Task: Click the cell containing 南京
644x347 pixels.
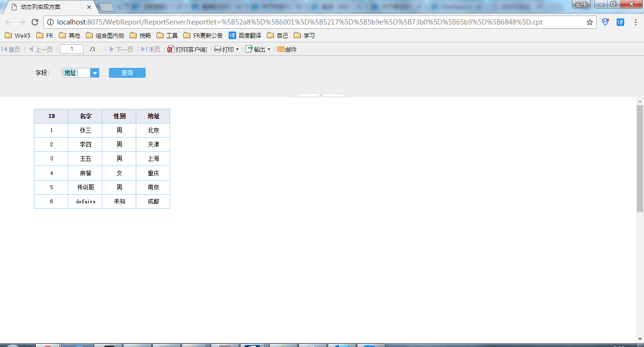Action: point(153,187)
